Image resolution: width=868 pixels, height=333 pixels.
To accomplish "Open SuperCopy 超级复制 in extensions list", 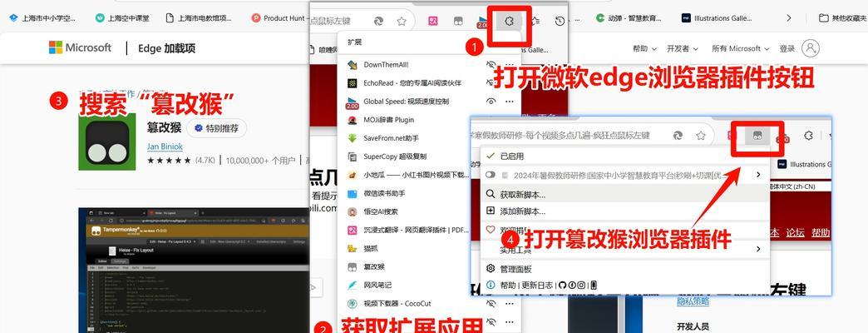I will point(395,157).
